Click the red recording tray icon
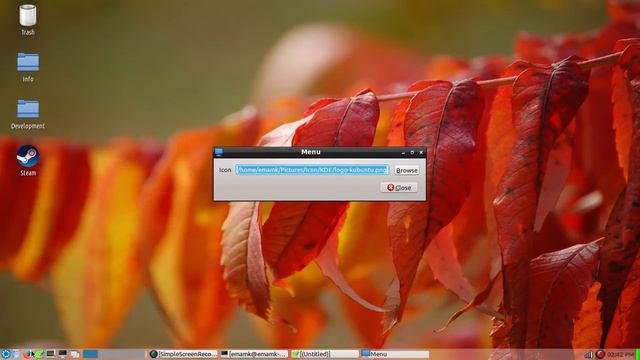Screen dimensions: 640x360 coord(600,354)
